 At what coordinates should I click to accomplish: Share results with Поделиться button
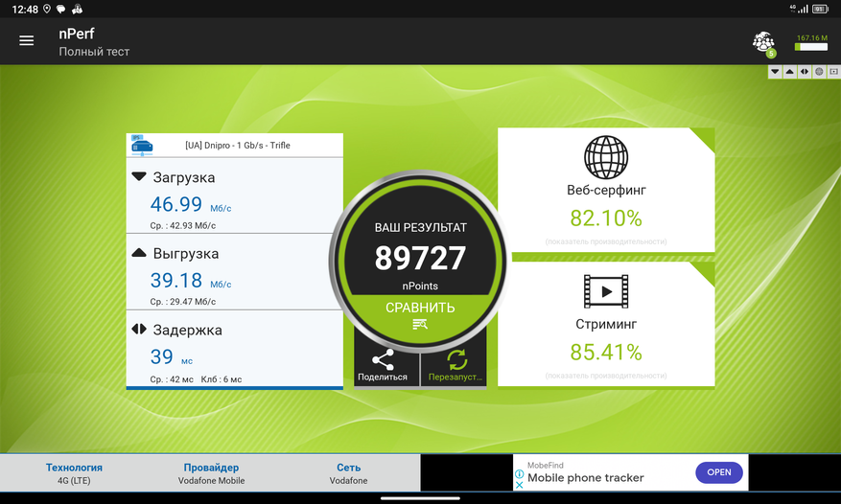383,365
